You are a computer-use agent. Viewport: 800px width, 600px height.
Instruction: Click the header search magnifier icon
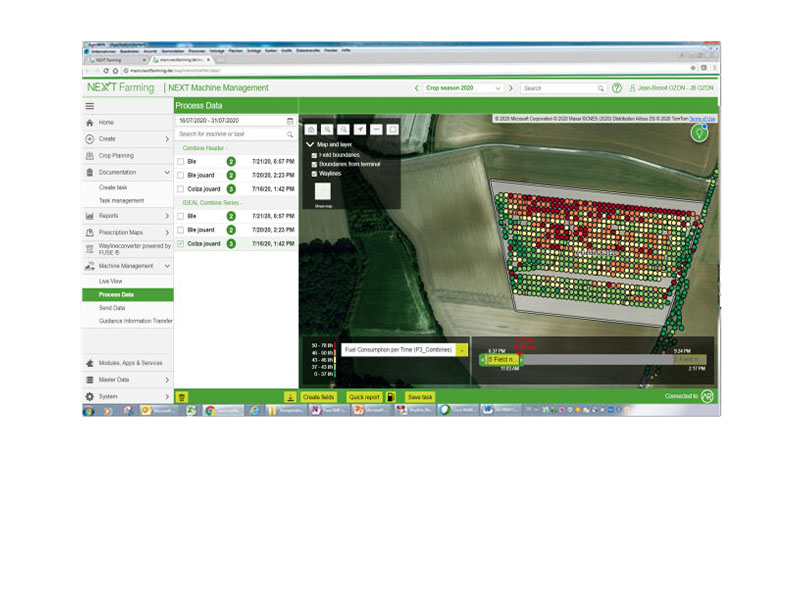click(601, 88)
